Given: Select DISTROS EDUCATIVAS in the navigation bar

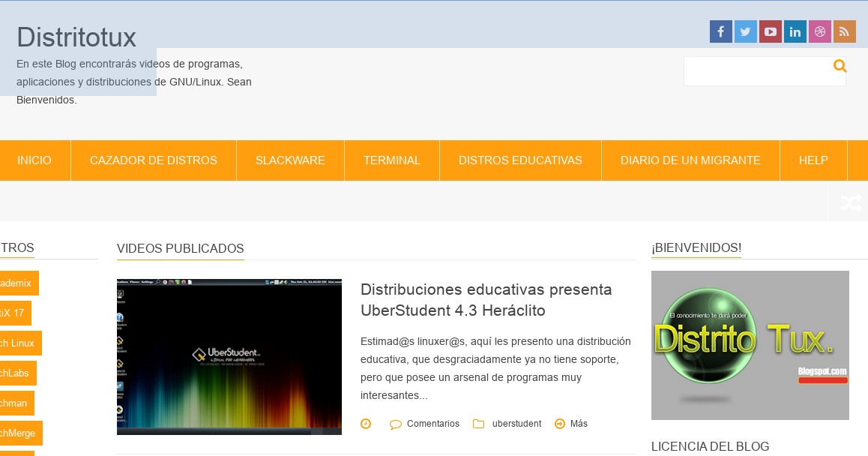Looking at the screenshot, I should coord(520,160).
